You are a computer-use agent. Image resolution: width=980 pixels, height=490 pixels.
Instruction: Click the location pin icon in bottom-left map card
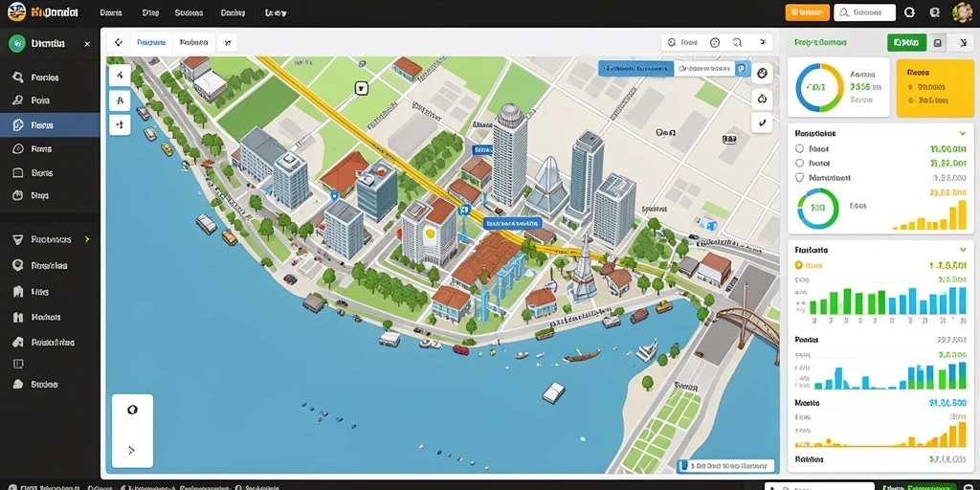(132, 410)
